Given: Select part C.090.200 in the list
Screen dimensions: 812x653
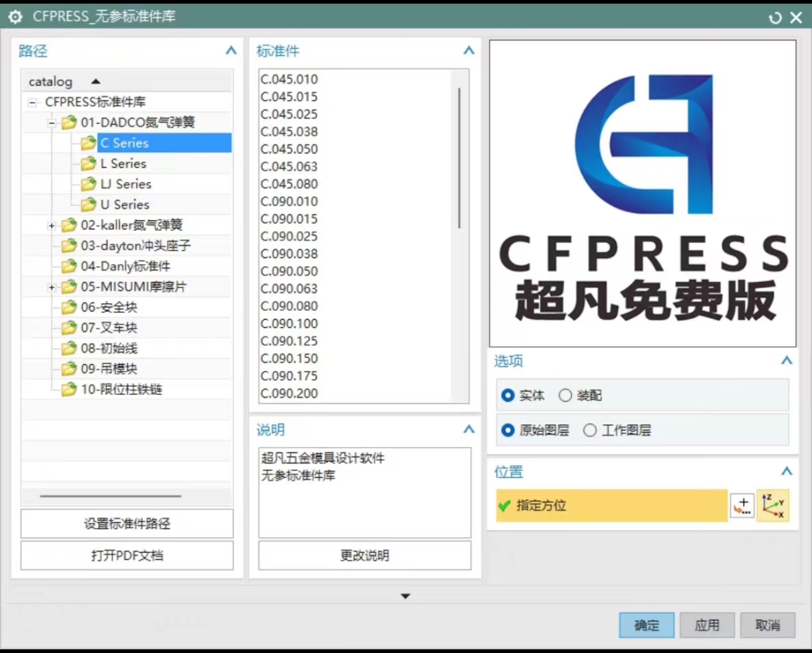Looking at the screenshot, I should [289, 394].
